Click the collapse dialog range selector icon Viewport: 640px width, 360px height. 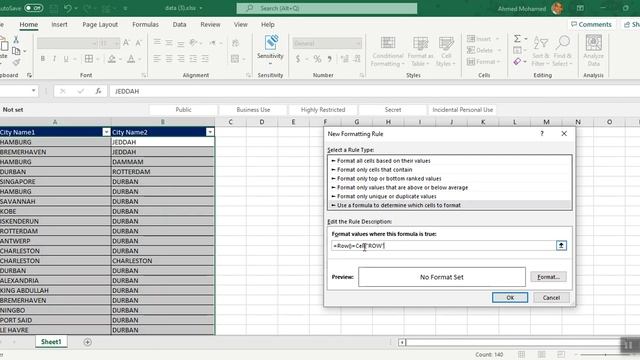pos(561,246)
